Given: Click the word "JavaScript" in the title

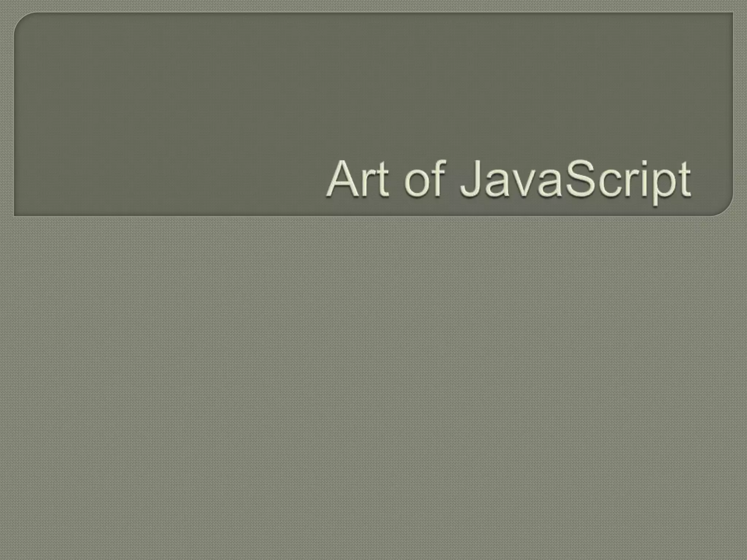Looking at the screenshot, I should [576, 182].
